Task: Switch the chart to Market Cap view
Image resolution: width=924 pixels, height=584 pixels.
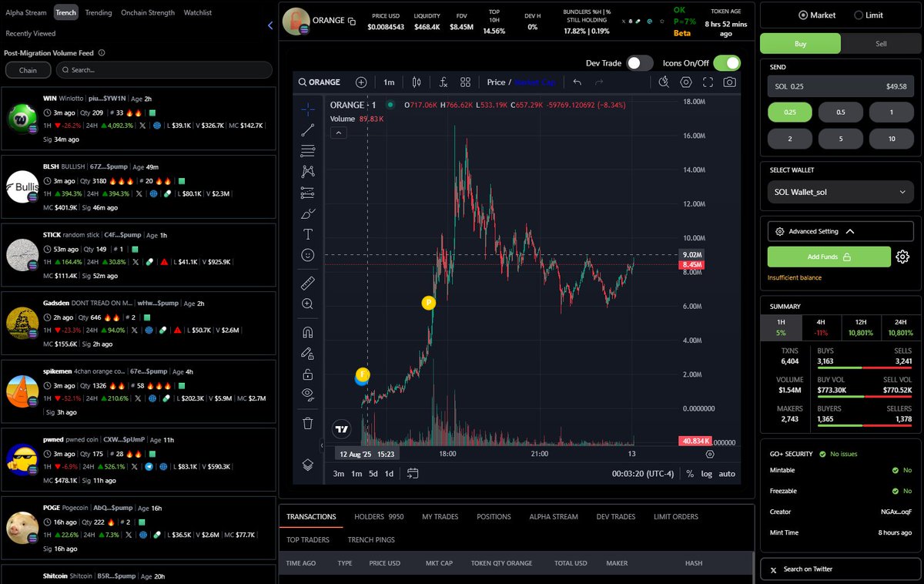Action: (x=535, y=82)
